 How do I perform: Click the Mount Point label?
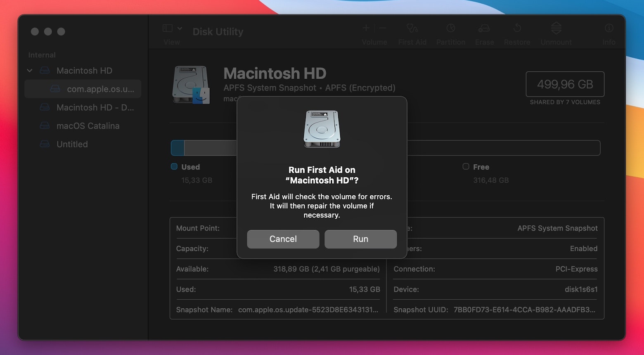[198, 228]
